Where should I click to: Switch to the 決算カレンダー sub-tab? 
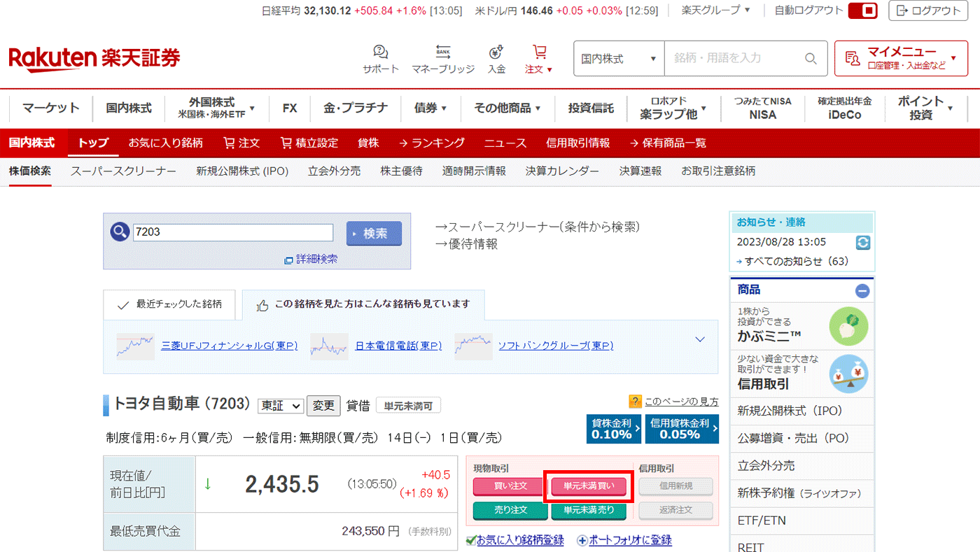coord(563,171)
